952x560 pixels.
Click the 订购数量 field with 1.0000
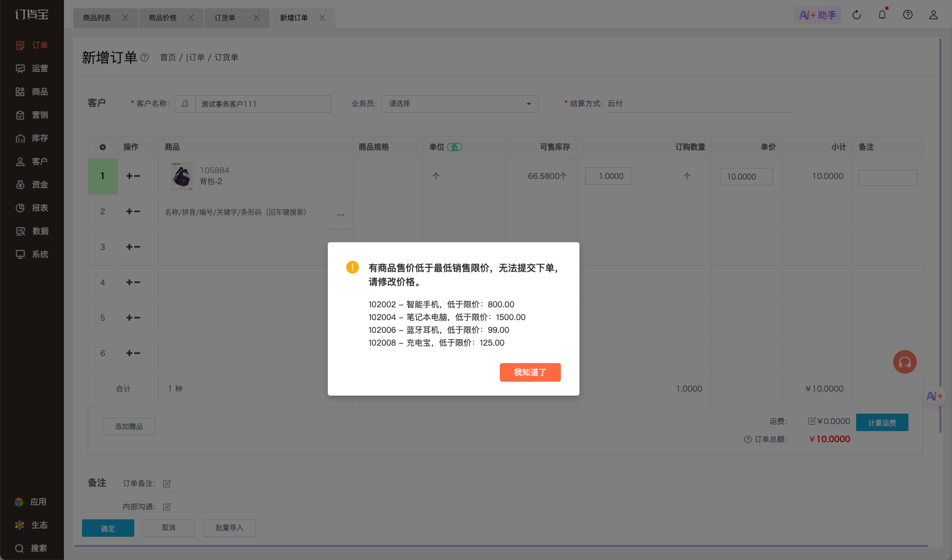[x=608, y=176]
